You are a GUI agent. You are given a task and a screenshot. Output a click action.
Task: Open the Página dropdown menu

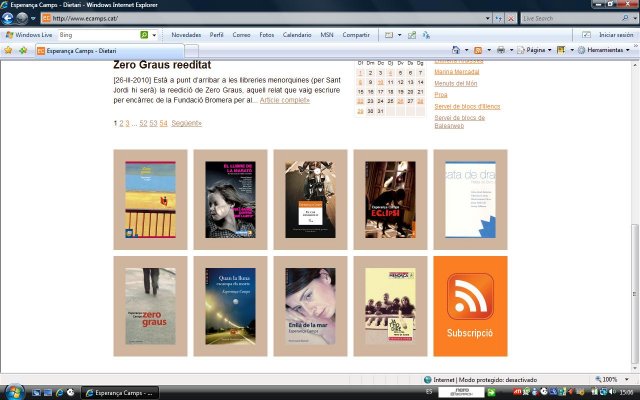pyautogui.click(x=538, y=50)
